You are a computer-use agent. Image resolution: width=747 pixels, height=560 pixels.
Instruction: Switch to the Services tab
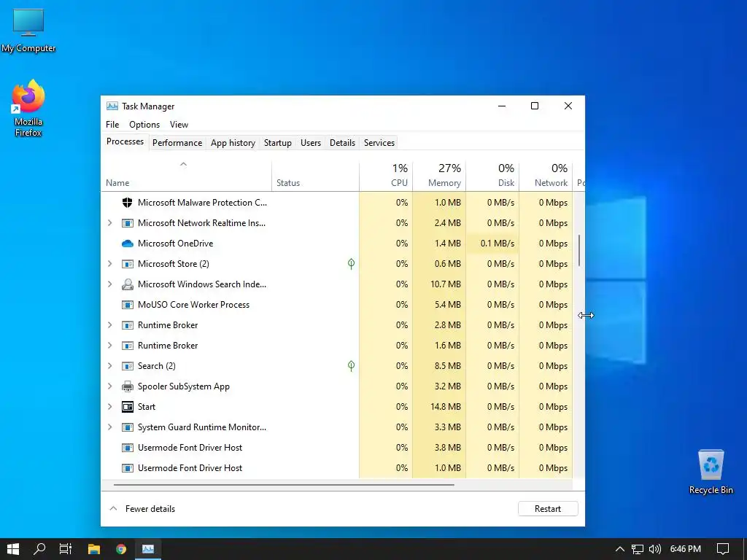(x=379, y=143)
